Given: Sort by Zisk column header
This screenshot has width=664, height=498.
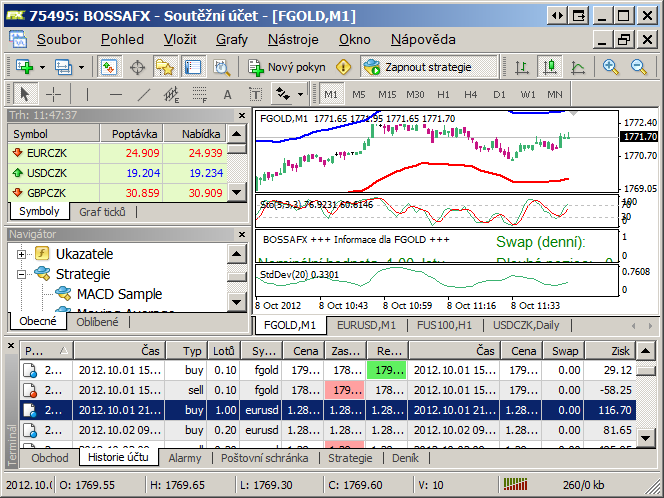Looking at the screenshot, I should click(610, 351).
